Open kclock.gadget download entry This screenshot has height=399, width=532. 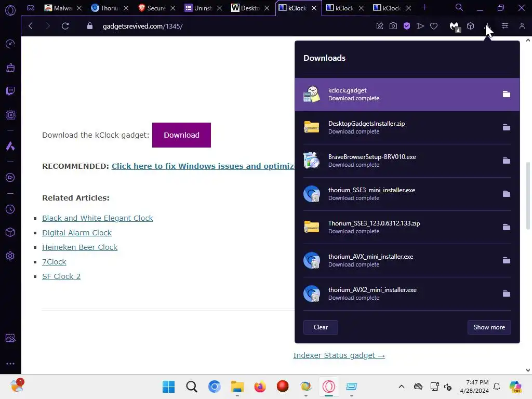(x=407, y=95)
